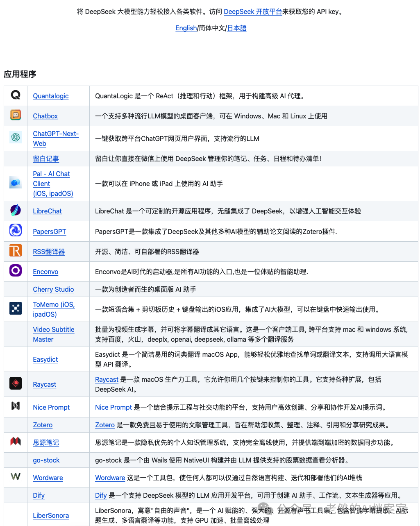The width and height of the screenshot is (420, 526).
Task: Open the Enconvo link
Action: point(45,272)
